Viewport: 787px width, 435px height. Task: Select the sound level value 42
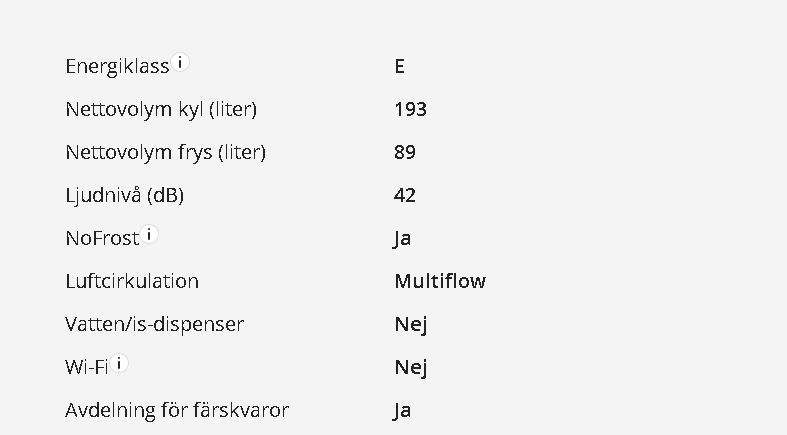[x=405, y=195]
